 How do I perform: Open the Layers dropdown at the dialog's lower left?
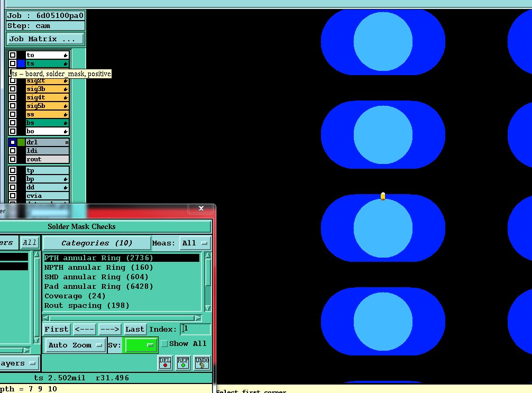coord(19,363)
